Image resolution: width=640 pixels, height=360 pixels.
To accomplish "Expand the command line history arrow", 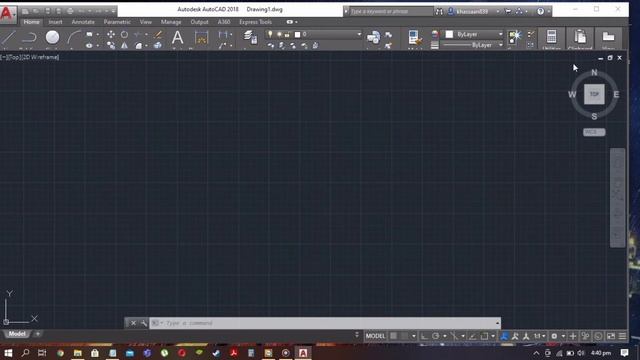I will tap(497, 323).
